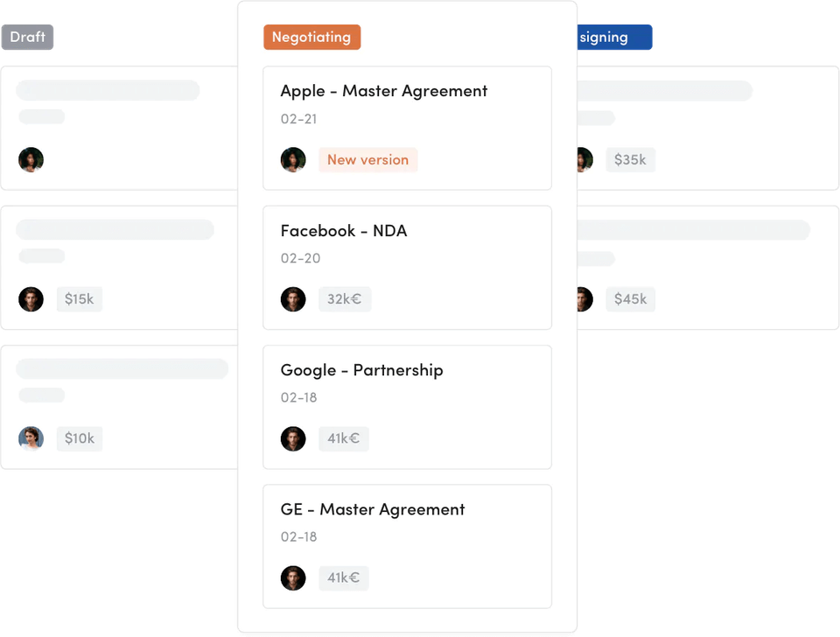Image resolution: width=840 pixels, height=637 pixels.
Task: Select the Negotiating column label
Action: (x=311, y=38)
